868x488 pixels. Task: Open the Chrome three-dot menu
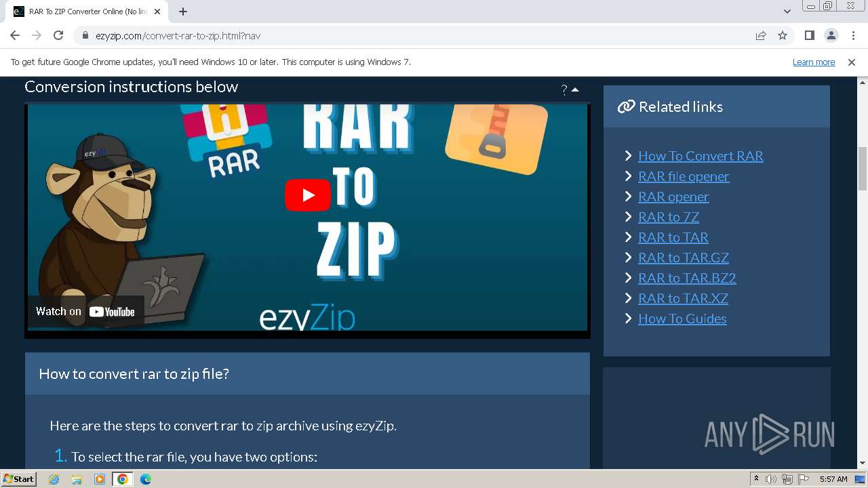tap(852, 36)
